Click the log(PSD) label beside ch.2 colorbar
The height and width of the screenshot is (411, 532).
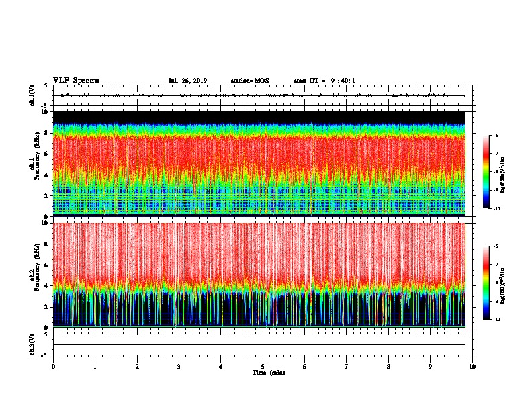(503, 286)
